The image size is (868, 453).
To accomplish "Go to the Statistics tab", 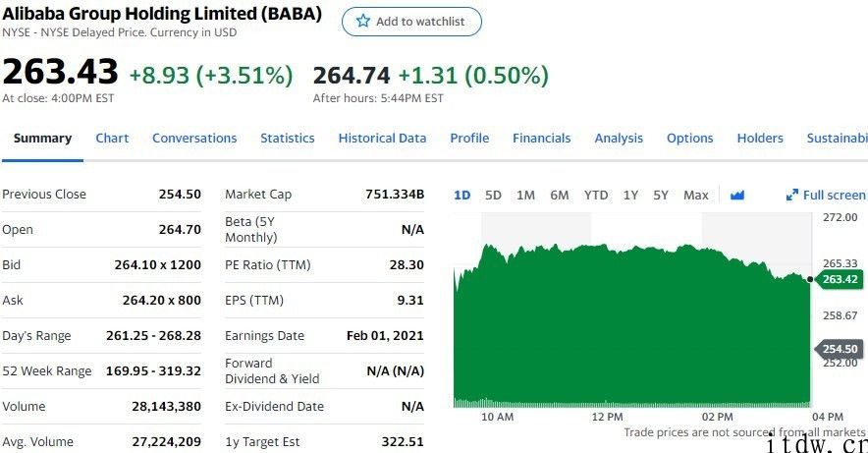I will click(x=288, y=139).
